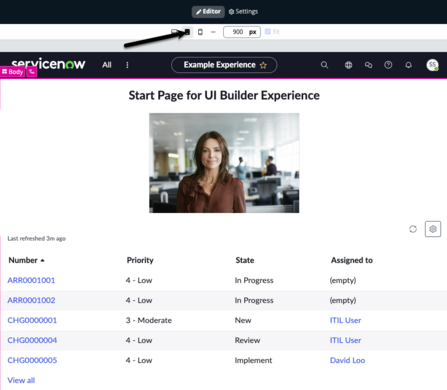This screenshot has width=447, height=390.
Task: Open the David Loo link
Action: click(x=347, y=360)
